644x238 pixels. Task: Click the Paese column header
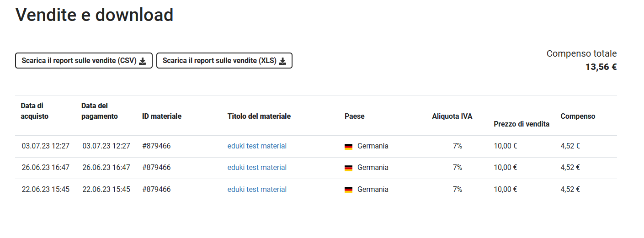[355, 116]
